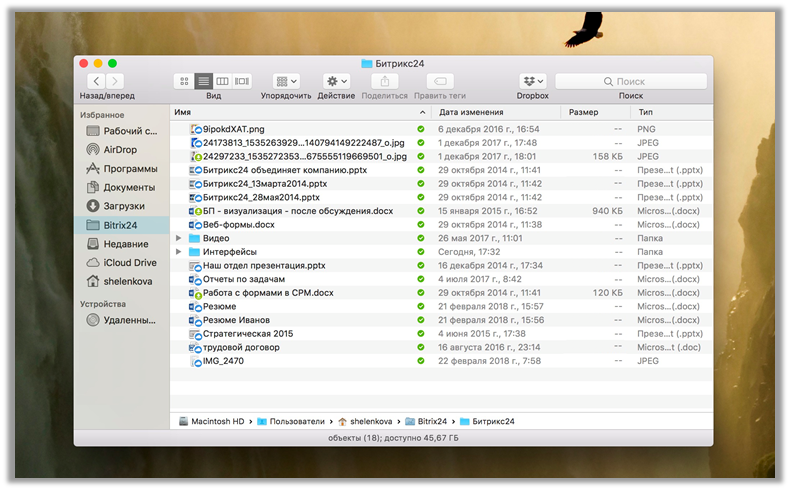
Task: Select Наш отдел презентация.pptx
Action: (x=264, y=265)
